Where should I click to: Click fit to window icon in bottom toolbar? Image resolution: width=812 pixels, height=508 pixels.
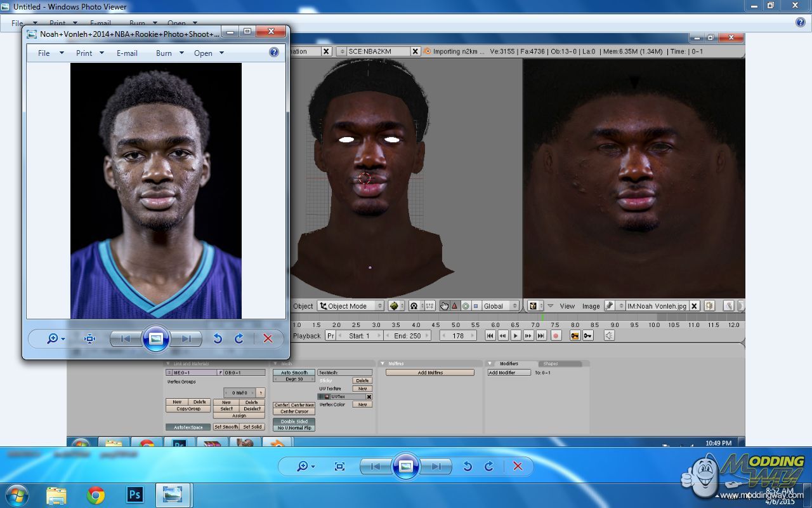(339, 467)
